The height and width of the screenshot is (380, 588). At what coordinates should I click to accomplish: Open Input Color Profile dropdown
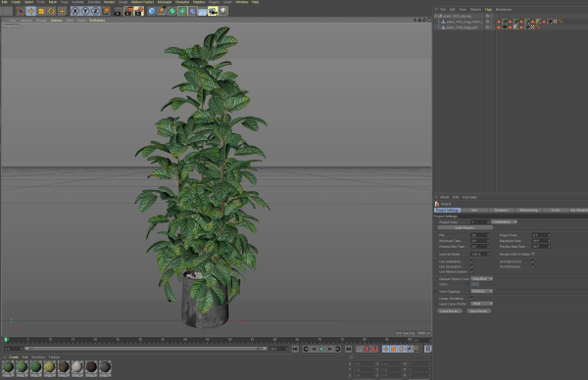tap(481, 304)
